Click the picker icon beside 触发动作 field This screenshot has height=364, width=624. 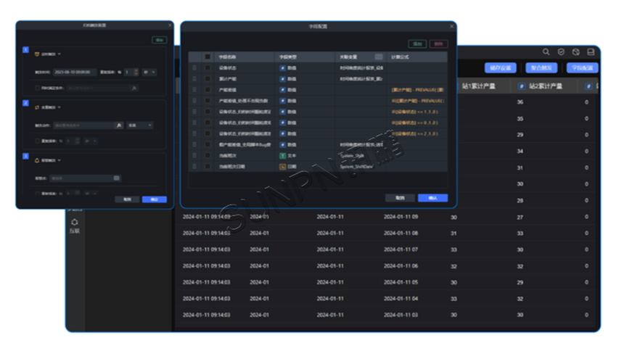[x=119, y=125]
